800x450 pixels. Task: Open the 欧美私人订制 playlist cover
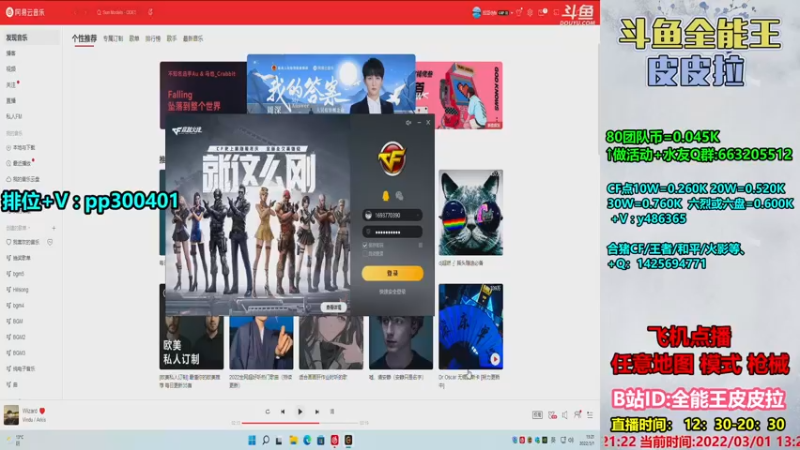[191, 342]
